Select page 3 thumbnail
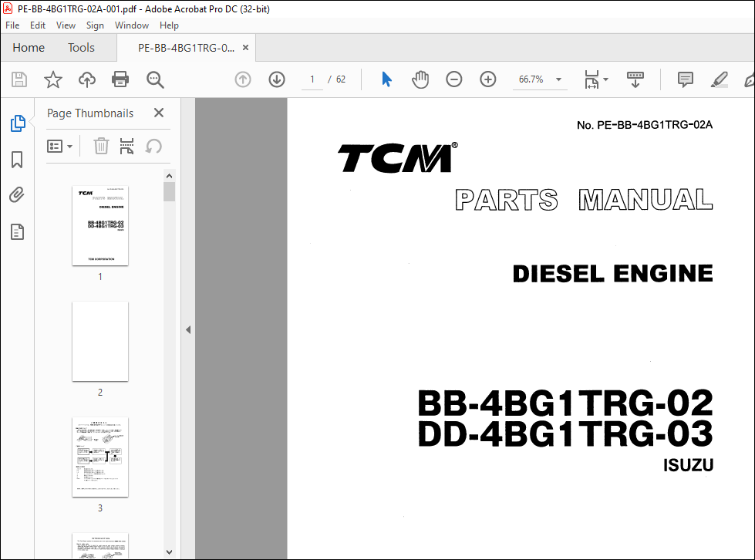This screenshot has width=755, height=560. click(x=100, y=457)
